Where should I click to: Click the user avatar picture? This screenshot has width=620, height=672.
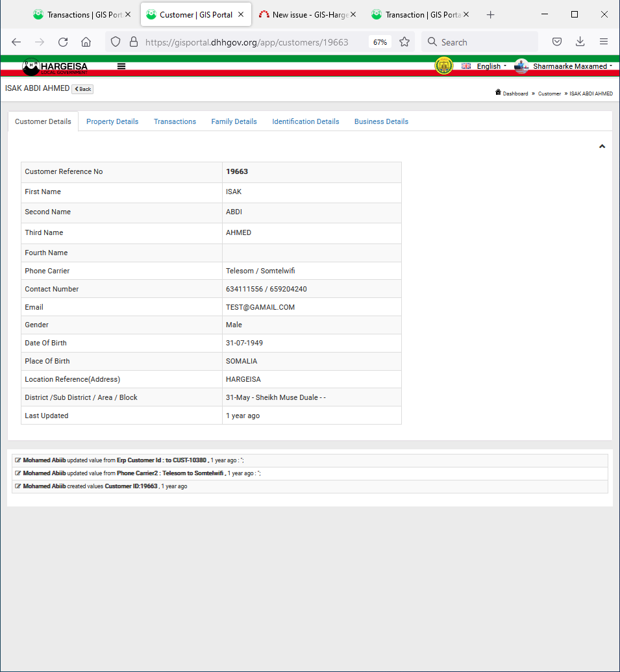521,66
